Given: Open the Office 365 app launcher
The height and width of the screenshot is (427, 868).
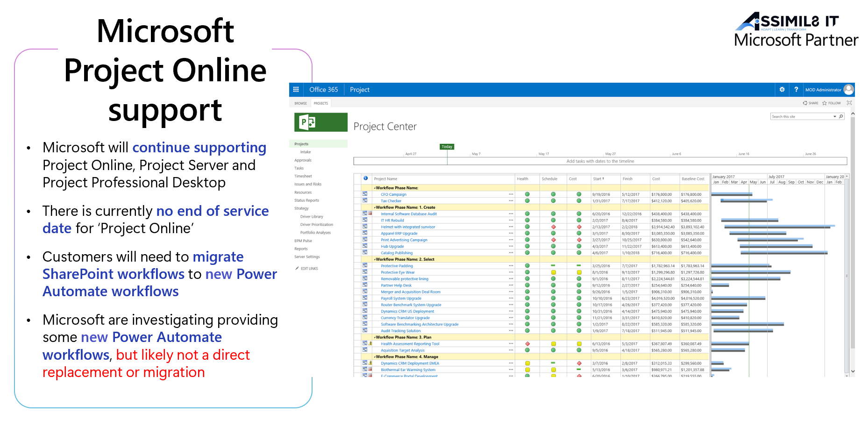Looking at the screenshot, I should pos(296,90).
